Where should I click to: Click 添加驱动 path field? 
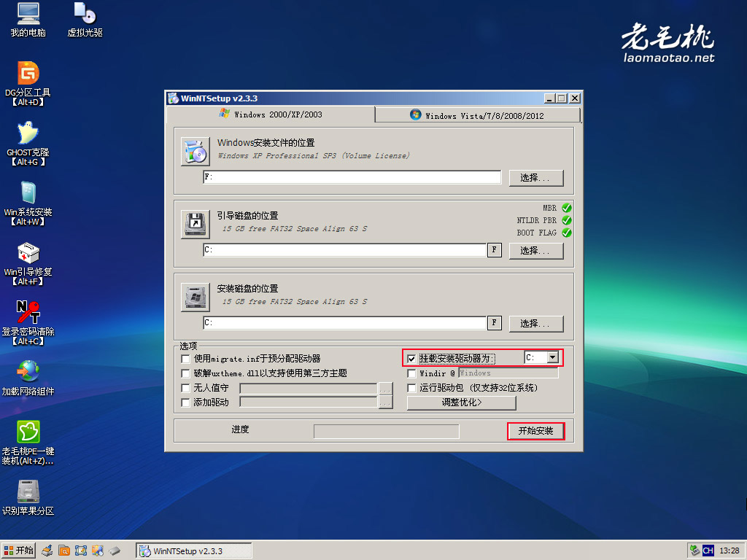[x=309, y=402]
